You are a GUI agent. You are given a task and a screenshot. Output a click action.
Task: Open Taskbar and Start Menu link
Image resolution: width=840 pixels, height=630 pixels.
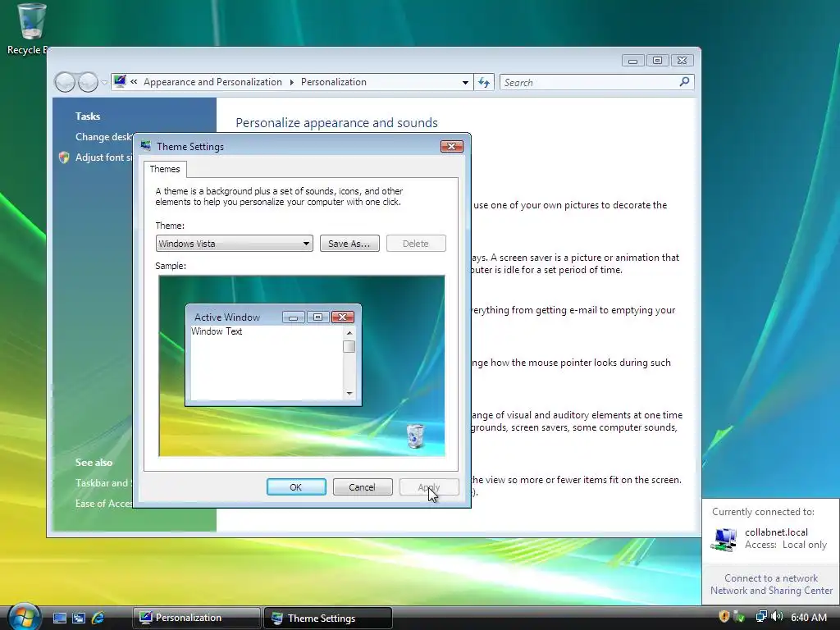[x=103, y=482]
